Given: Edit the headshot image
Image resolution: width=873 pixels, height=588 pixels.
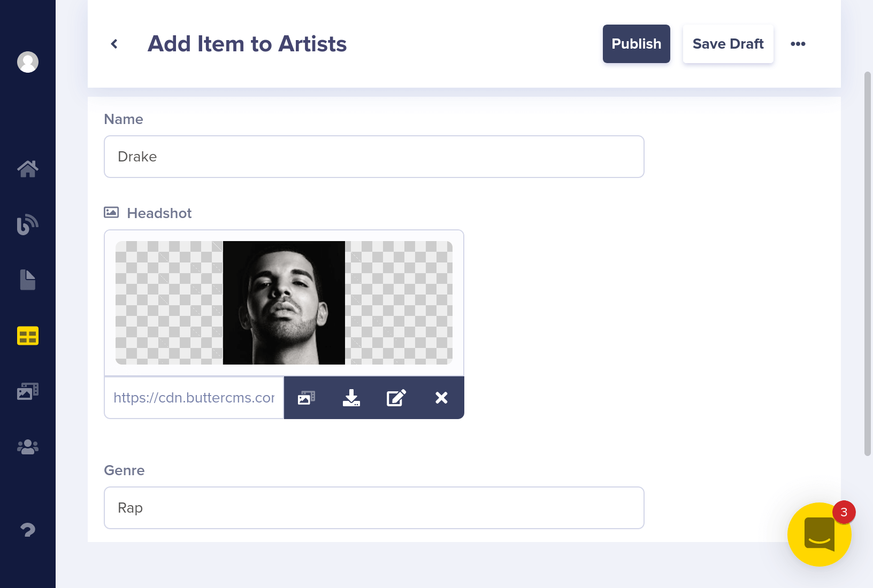Looking at the screenshot, I should point(396,398).
